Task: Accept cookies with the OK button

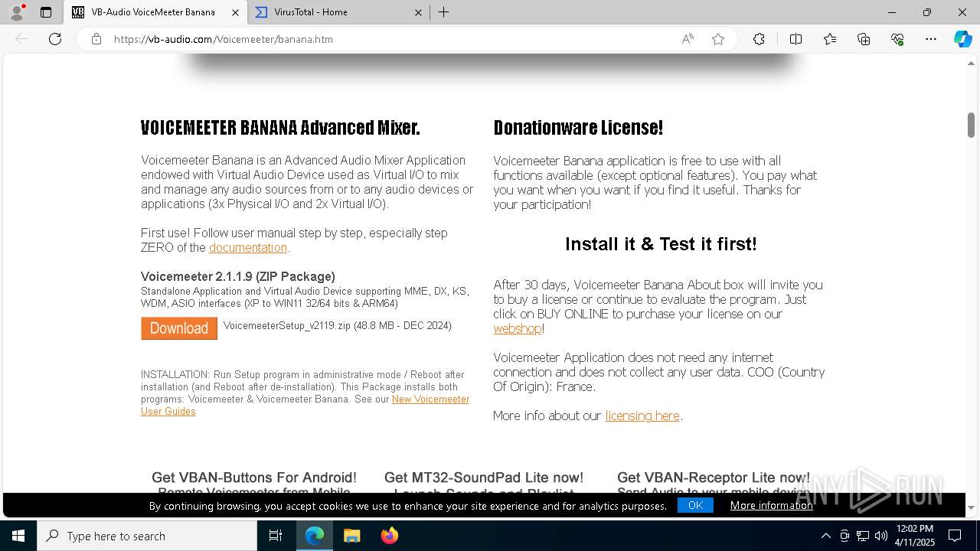Action: point(695,505)
